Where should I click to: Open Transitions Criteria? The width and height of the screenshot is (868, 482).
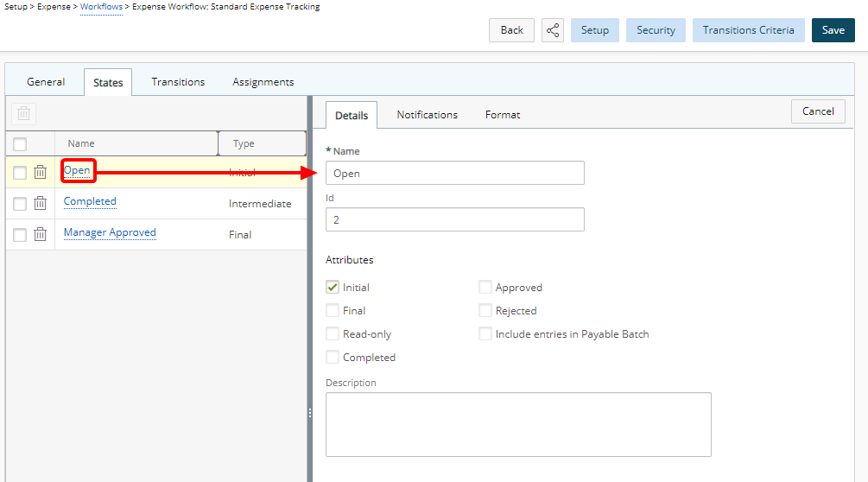click(x=749, y=30)
